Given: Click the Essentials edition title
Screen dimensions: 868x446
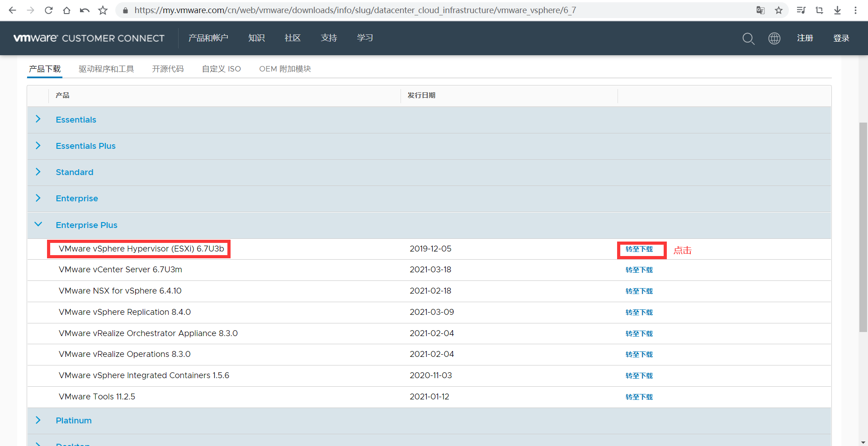Looking at the screenshot, I should (76, 120).
